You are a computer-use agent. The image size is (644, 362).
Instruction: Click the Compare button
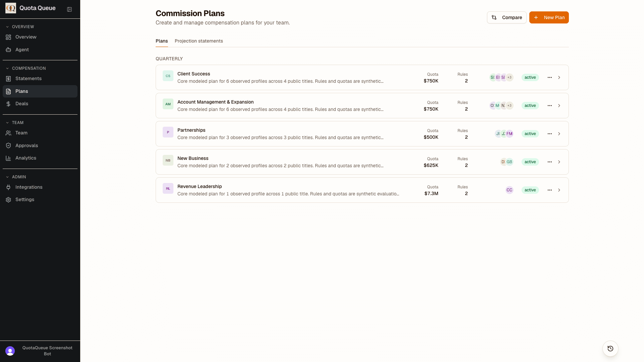(506, 17)
